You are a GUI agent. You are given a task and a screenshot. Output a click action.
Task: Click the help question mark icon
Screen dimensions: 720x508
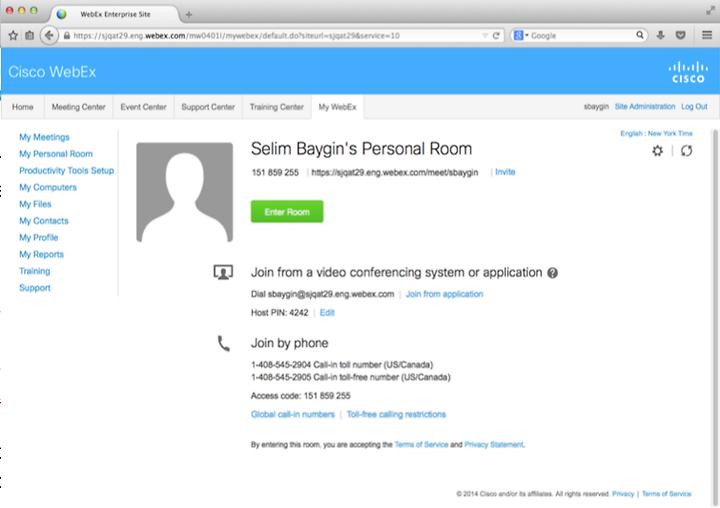(x=552, y=273)
